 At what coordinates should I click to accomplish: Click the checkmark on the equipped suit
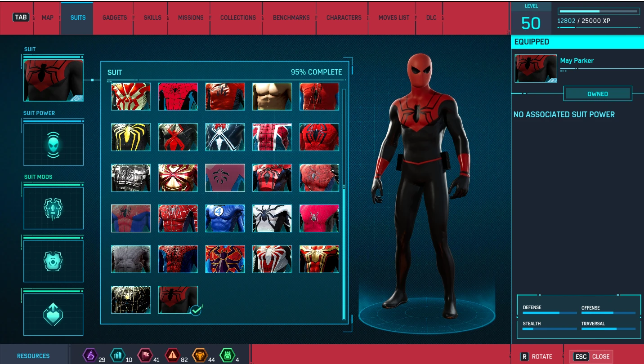[x=195, y=310]
